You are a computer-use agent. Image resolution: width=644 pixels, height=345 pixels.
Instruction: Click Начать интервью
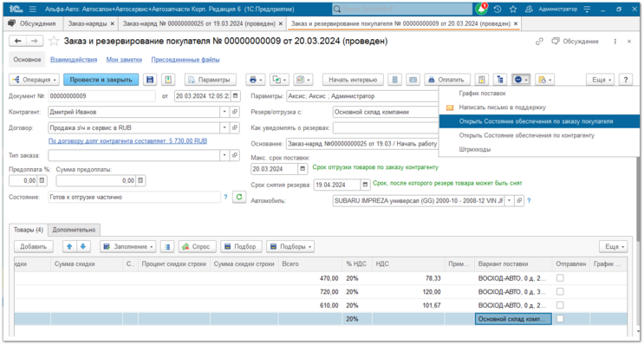coord(353,80)
